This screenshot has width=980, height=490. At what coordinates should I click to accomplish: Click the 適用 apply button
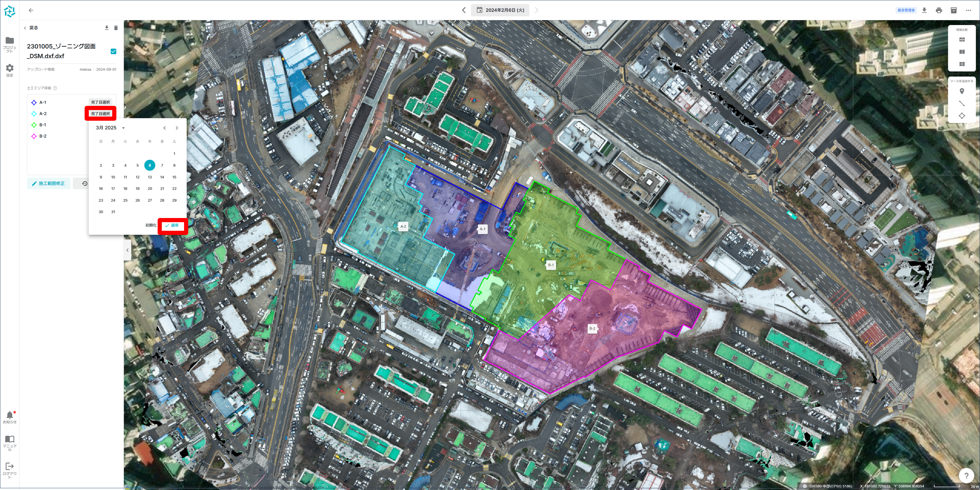pos(172,225)
